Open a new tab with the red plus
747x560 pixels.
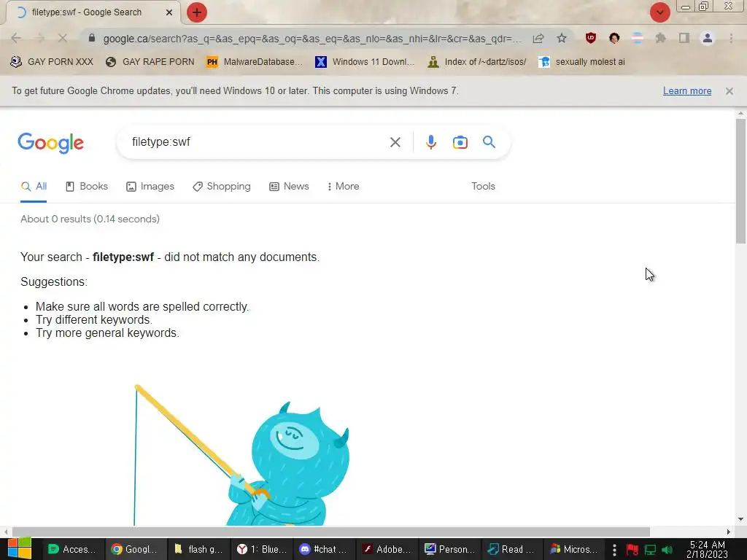coord(197,12)
